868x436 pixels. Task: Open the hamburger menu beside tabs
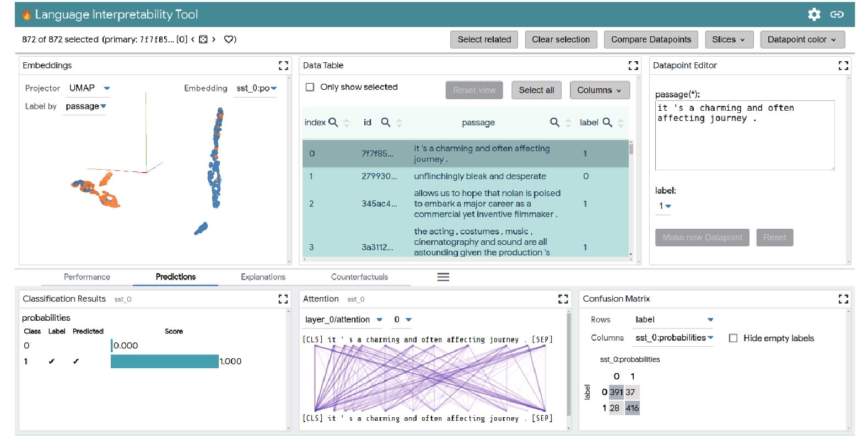(443, 277)
